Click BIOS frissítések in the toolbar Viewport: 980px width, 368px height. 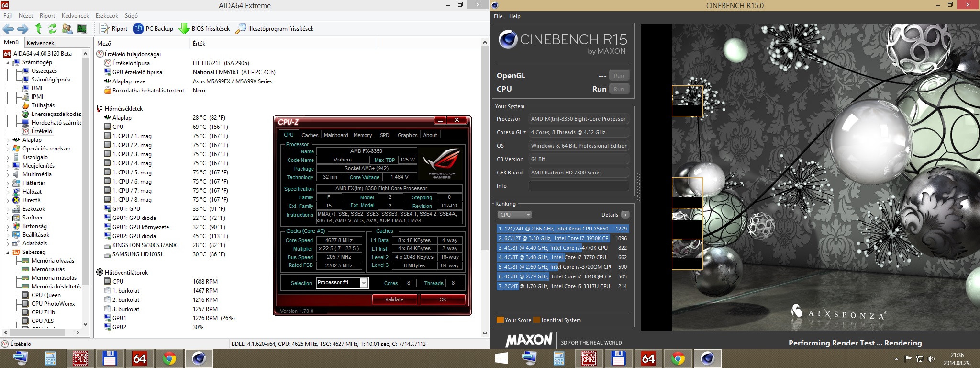204,29
